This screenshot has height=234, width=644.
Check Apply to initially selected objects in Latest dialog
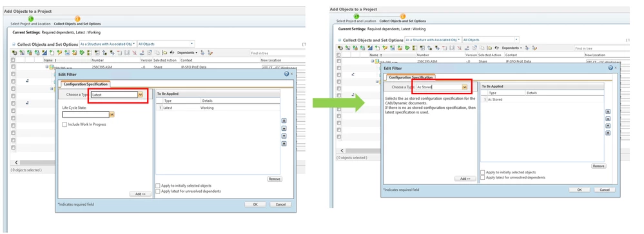(158, 186)
